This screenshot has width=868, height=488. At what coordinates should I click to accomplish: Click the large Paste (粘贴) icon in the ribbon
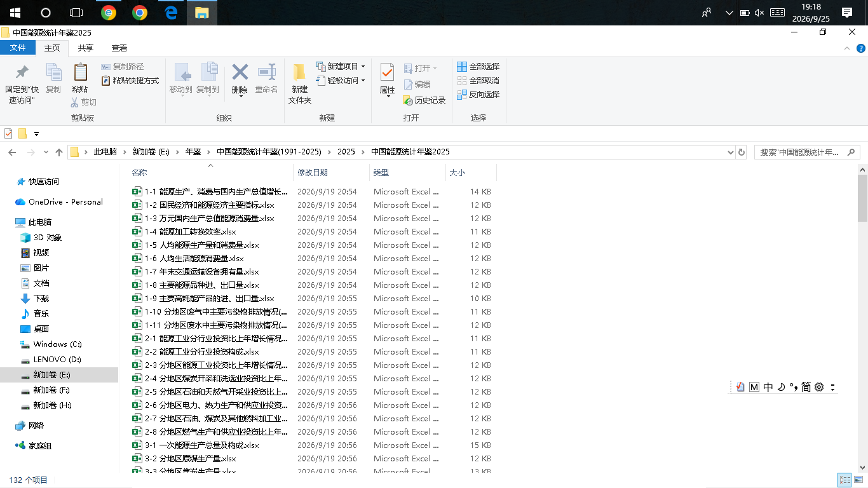pyautogui.click(x=80, y=72)
